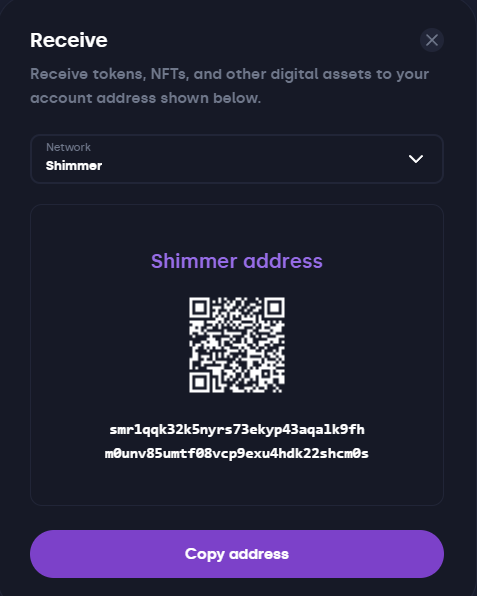Image resolution: width=477 pixels, height=596 pixels.
Task: Click the word Copy in the purple button
Action: point(204,554)
